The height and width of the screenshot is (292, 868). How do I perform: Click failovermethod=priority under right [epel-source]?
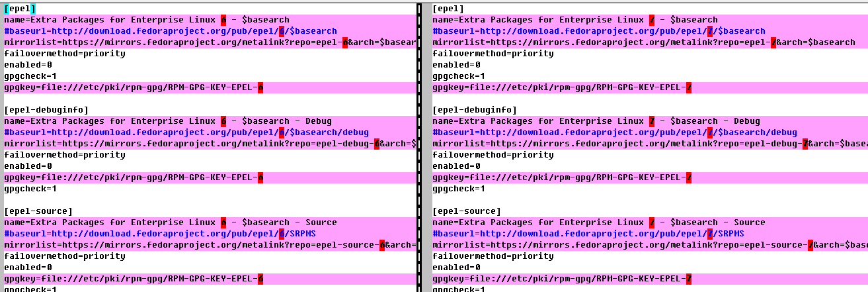[493, 256]
